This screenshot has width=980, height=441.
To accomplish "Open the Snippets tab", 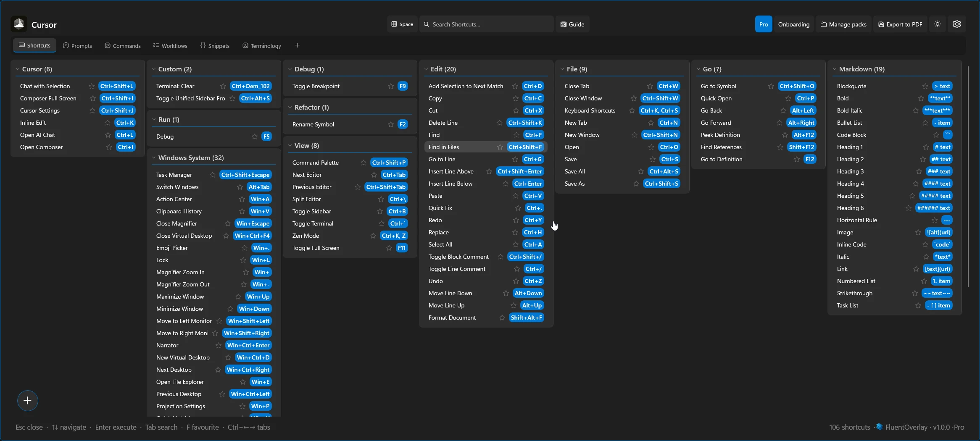I will (215, 45).
